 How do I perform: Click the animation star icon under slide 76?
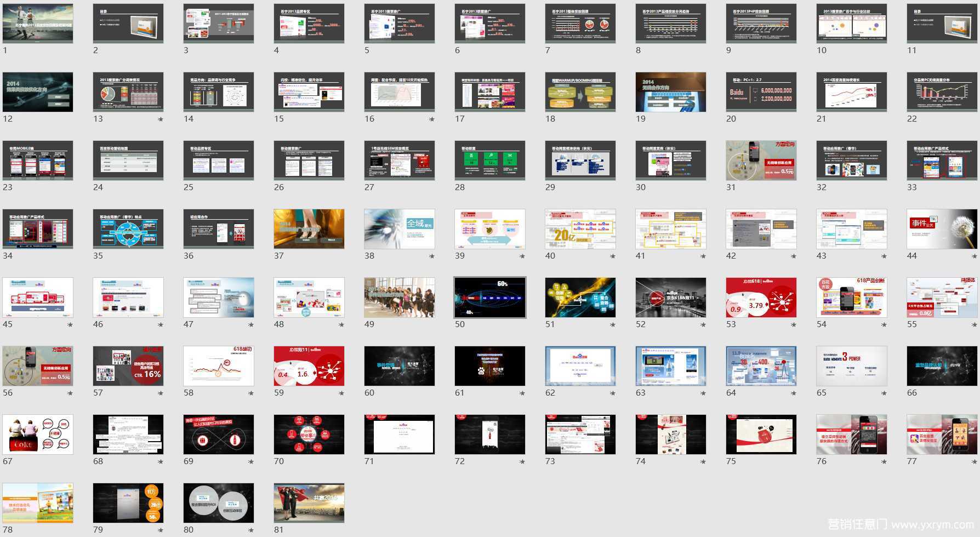point(884,462)
